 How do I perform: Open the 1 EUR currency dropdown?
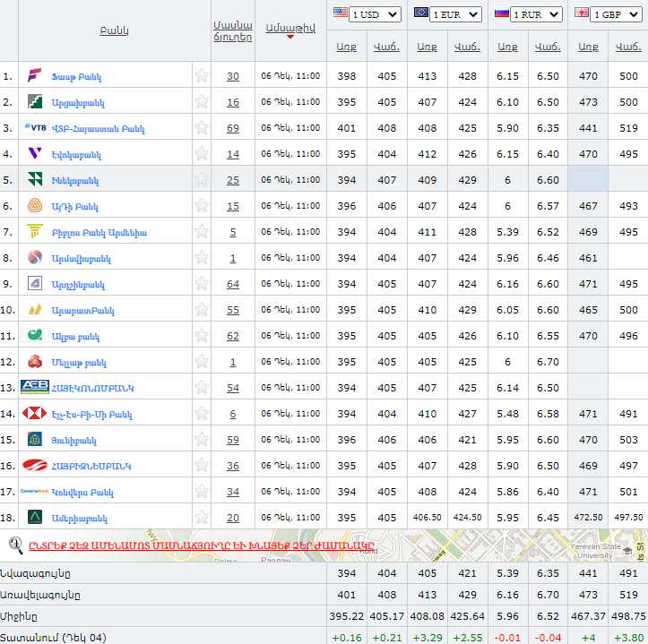(x=455, y=14)
